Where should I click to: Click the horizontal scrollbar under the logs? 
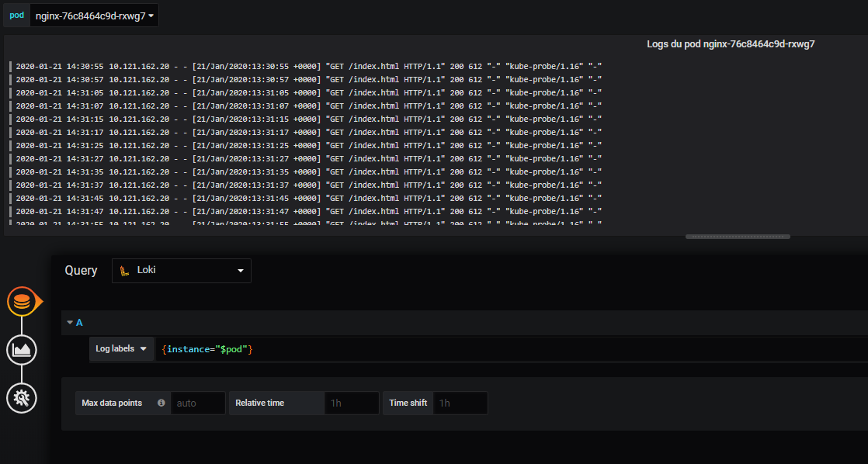[738, 237]
